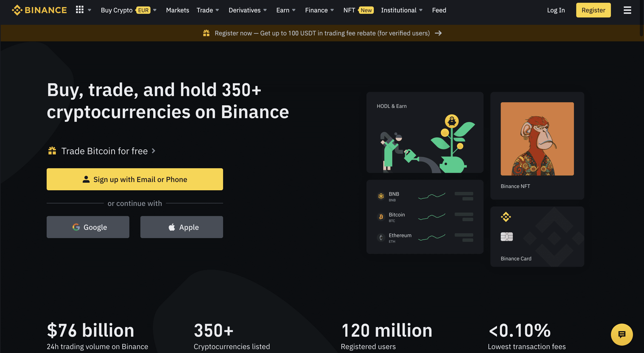Expand the Buy Crypto EUR dropdown

click(x=155, y=10)
